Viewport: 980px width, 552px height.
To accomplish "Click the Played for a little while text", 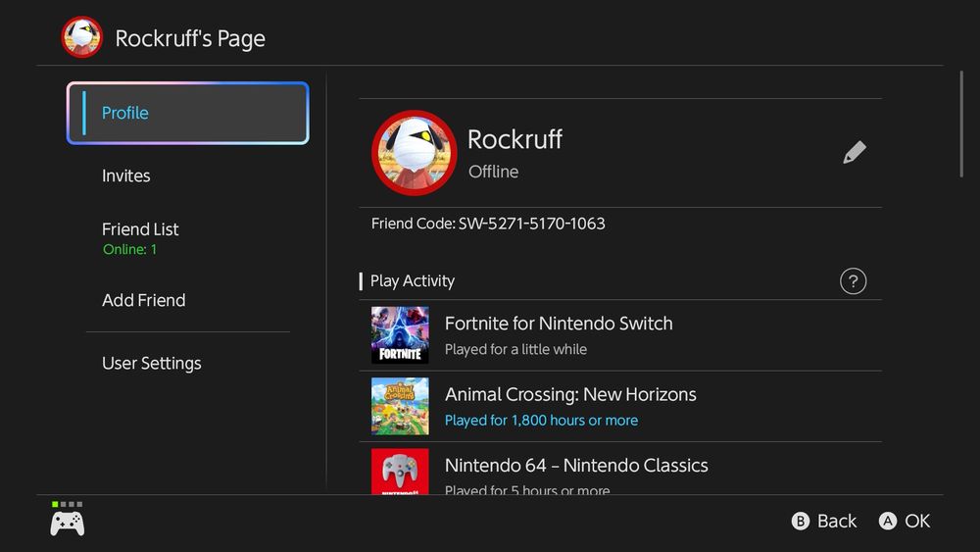I will (x=515, y=349).
